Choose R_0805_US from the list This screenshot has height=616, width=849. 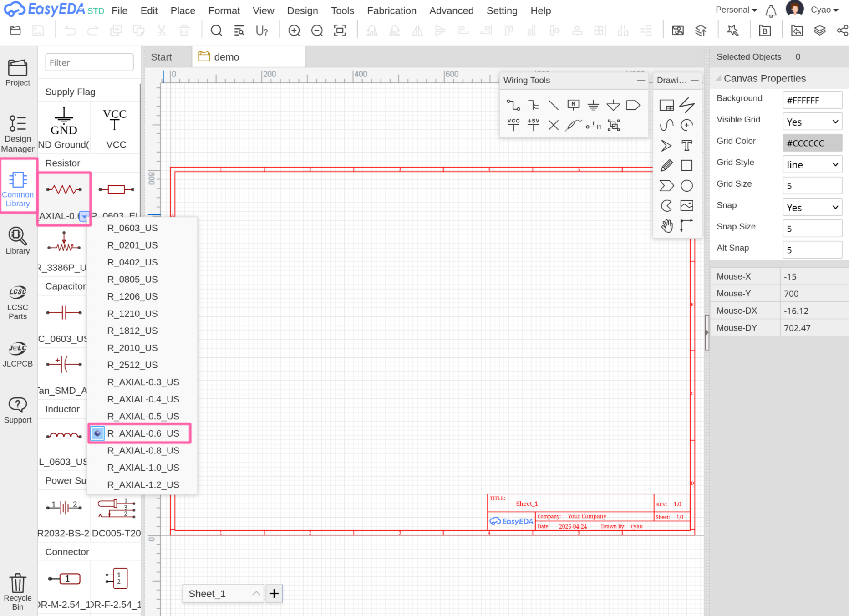click(x=132, y=279)
